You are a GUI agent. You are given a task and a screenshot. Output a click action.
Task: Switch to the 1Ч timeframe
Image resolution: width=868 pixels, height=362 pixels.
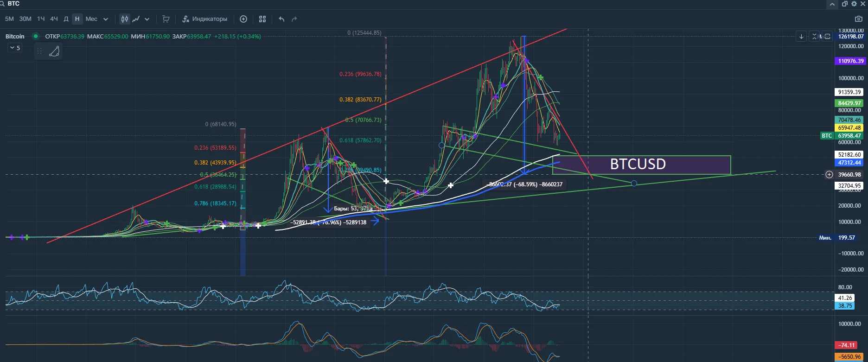click(41, 19)
